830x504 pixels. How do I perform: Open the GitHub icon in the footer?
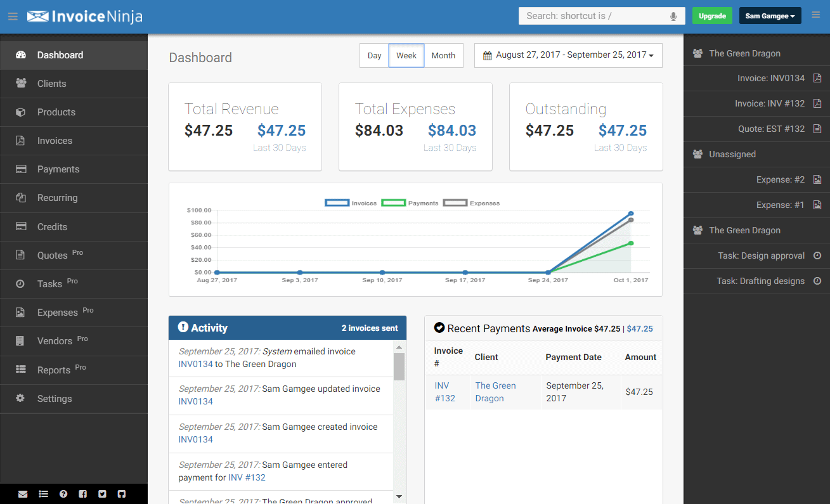click(x=122, y=494)
